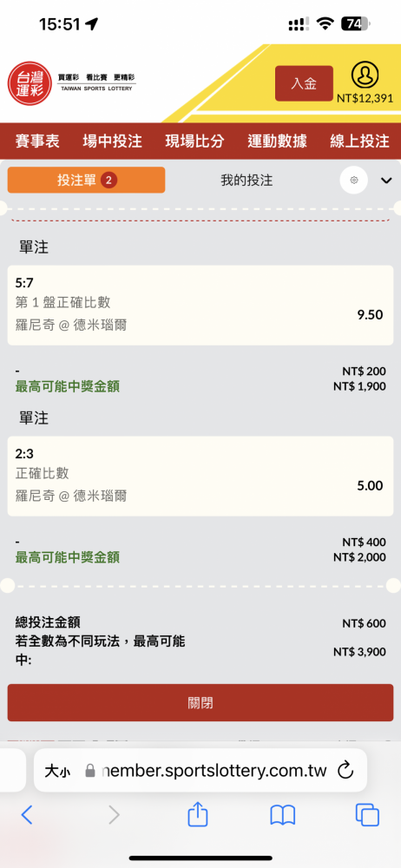Switch to 投注單 tab
The image size is (401, 868).
click(x=87, y=180)
